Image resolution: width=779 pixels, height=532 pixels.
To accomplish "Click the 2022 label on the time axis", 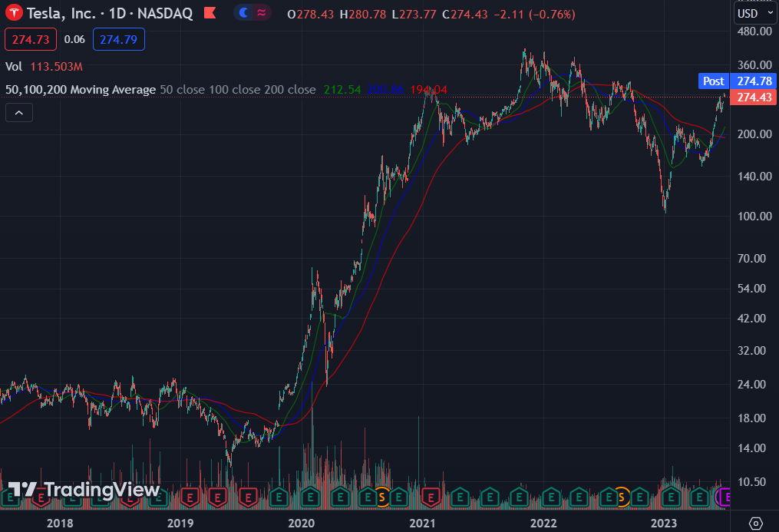I will tap(543, 523).
